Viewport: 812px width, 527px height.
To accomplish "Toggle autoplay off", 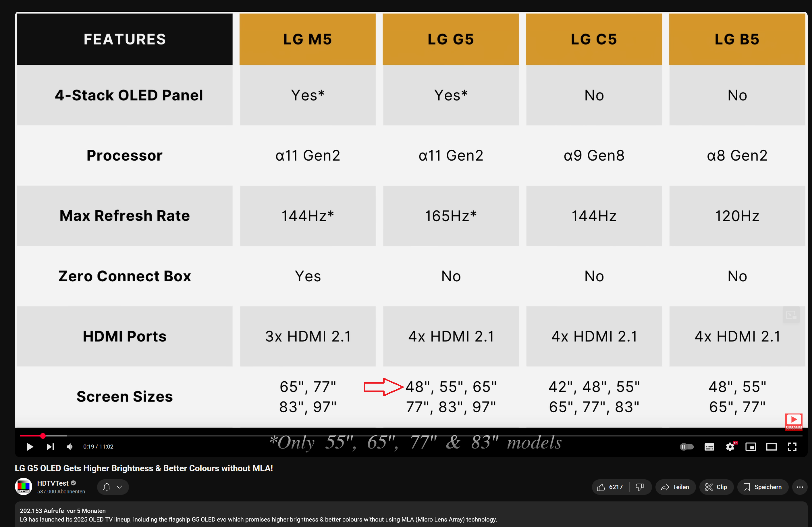I will (686, 447).
